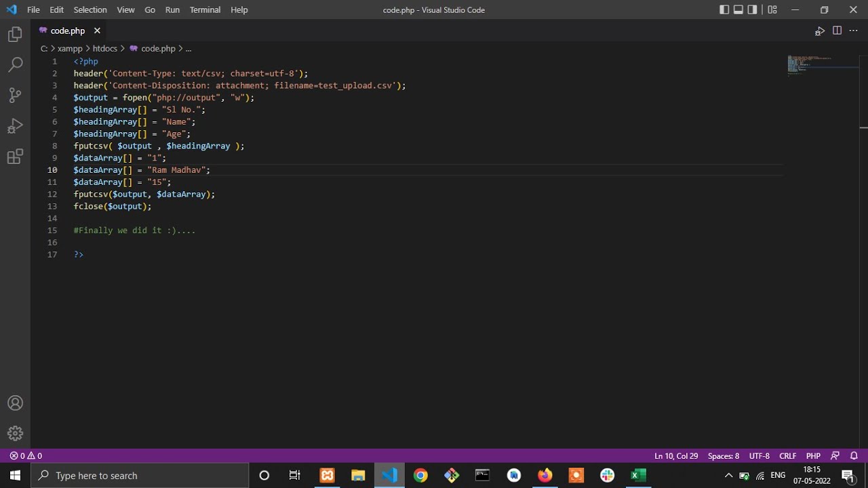Open Cortana circle icon on taskbar

coord(264,475)
